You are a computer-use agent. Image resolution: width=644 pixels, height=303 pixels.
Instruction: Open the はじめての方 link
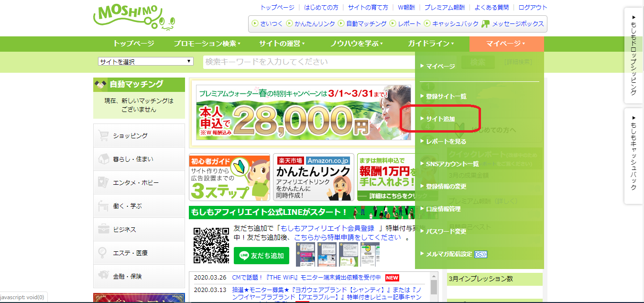click(321, 8)
